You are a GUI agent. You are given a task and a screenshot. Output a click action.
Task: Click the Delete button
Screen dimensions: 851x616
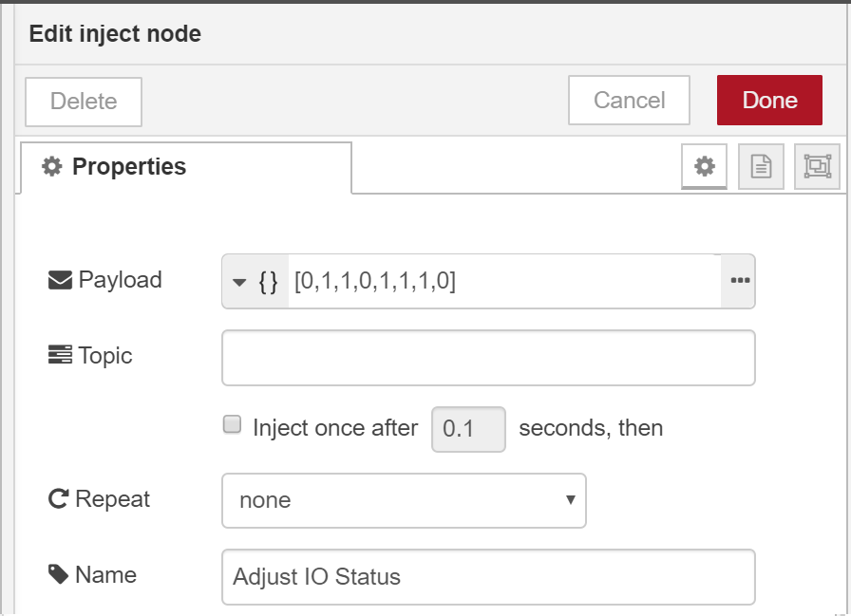83,100
